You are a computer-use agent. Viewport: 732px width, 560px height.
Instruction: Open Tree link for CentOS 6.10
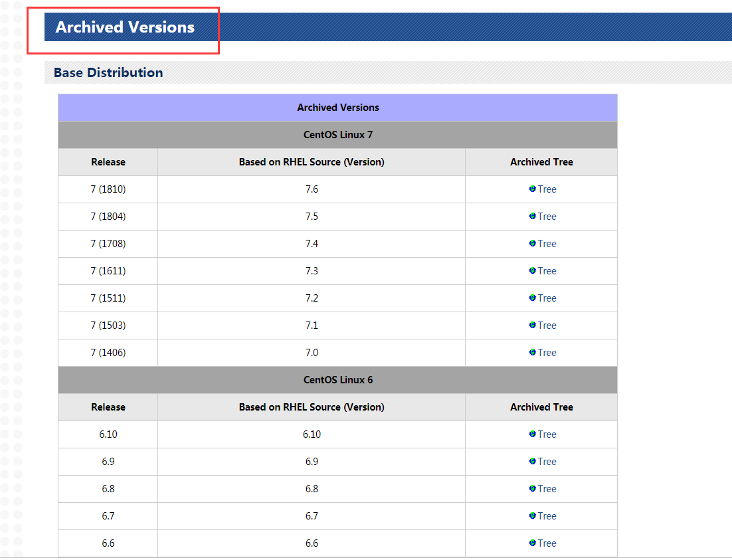tap(547, 434)
